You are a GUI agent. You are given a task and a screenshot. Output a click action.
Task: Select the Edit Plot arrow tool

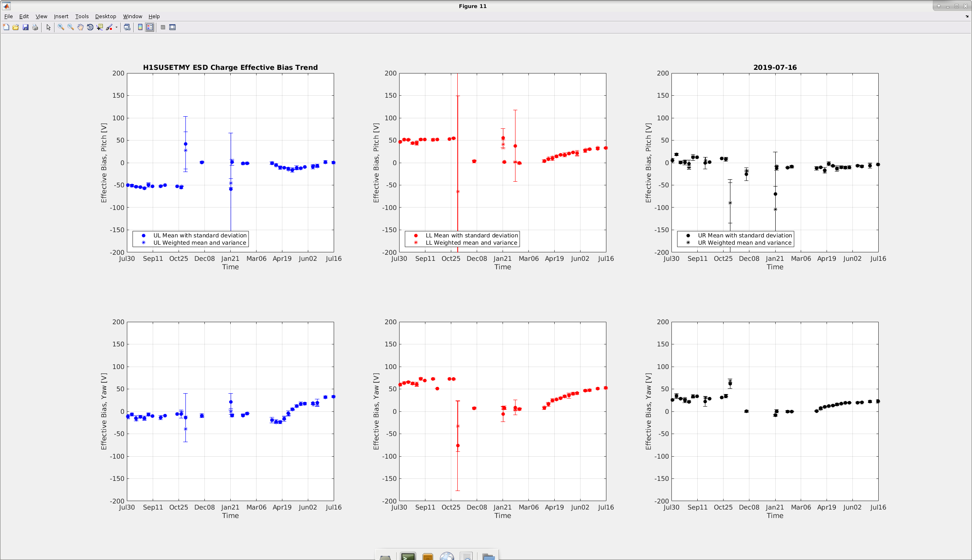(48, 27)
